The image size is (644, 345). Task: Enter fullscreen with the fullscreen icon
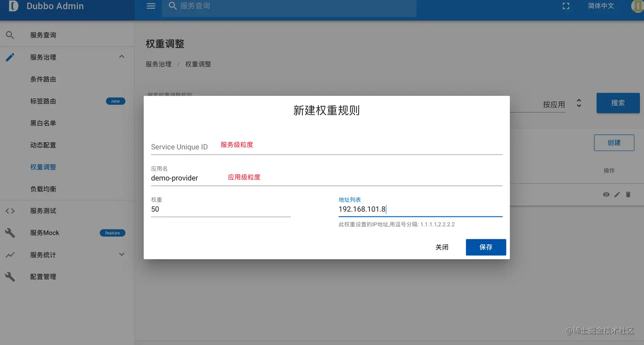[x=566, y=6]
